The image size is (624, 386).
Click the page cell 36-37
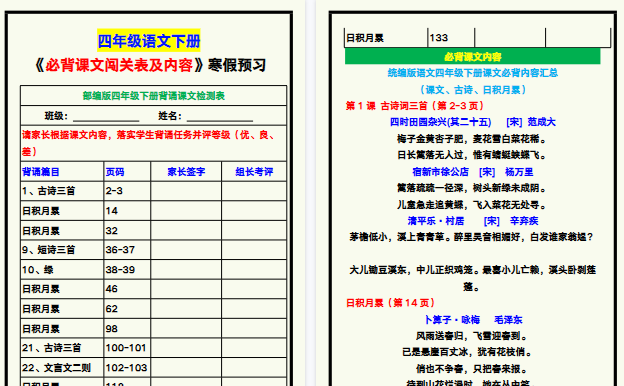tap(127, 250)
